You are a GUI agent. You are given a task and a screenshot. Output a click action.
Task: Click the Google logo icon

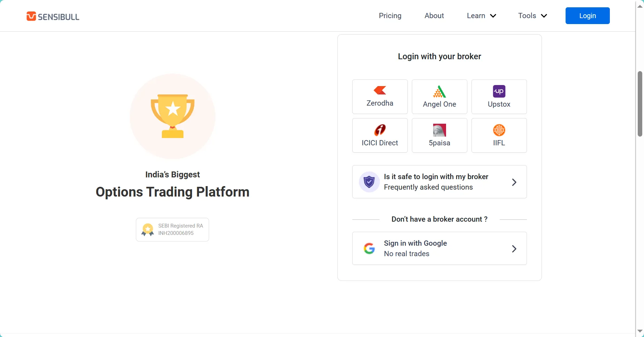pyautogui.click(x=369, y=248)
